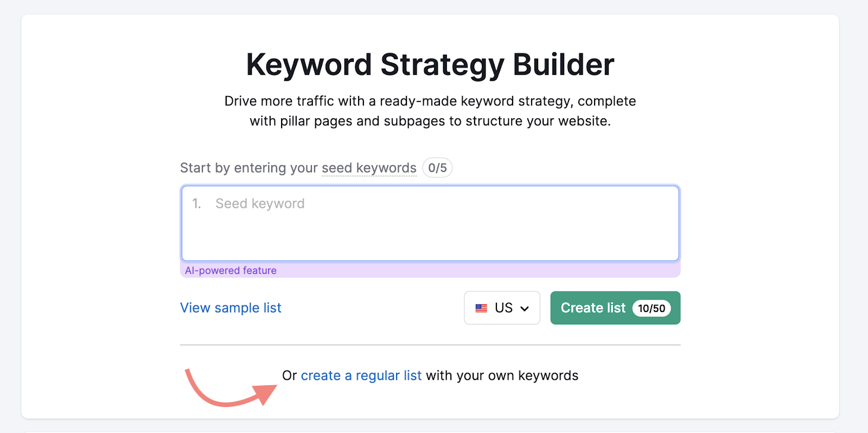The image size is (868, 433).
Task: Click the dotted-underlined "seed keywords" term
Action: point(369,168)
